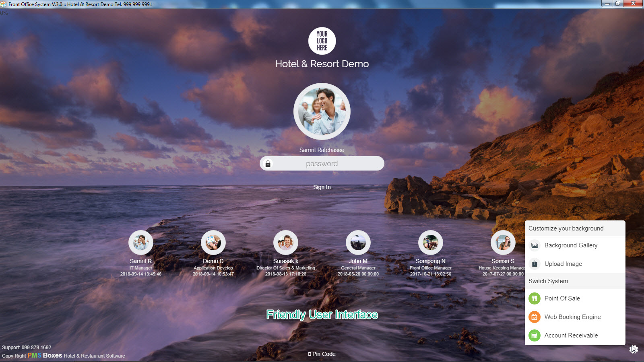Open Background Gallery menu entry
This screenshot has width=644, height=362.
(571, 245)
